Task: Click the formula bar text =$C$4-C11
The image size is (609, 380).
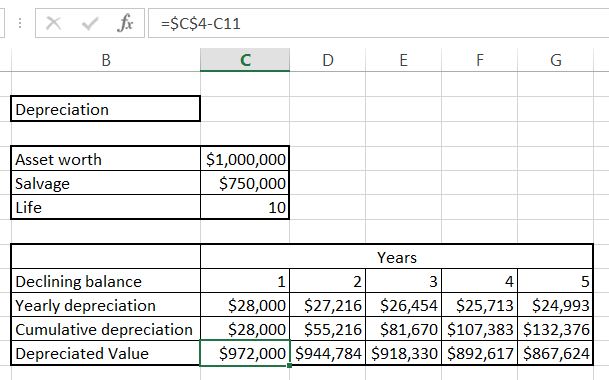Action: 201,24
